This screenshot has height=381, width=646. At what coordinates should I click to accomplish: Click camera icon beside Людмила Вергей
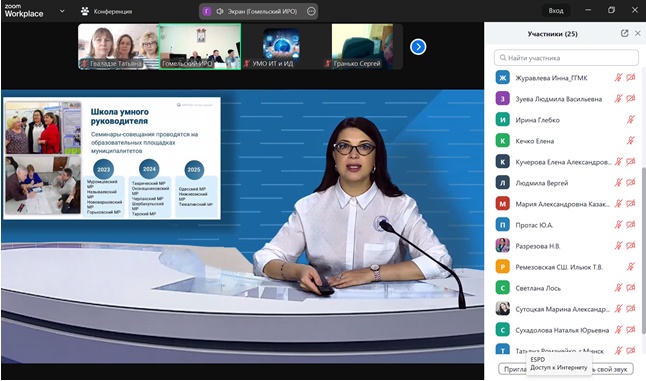click(630, 182)
